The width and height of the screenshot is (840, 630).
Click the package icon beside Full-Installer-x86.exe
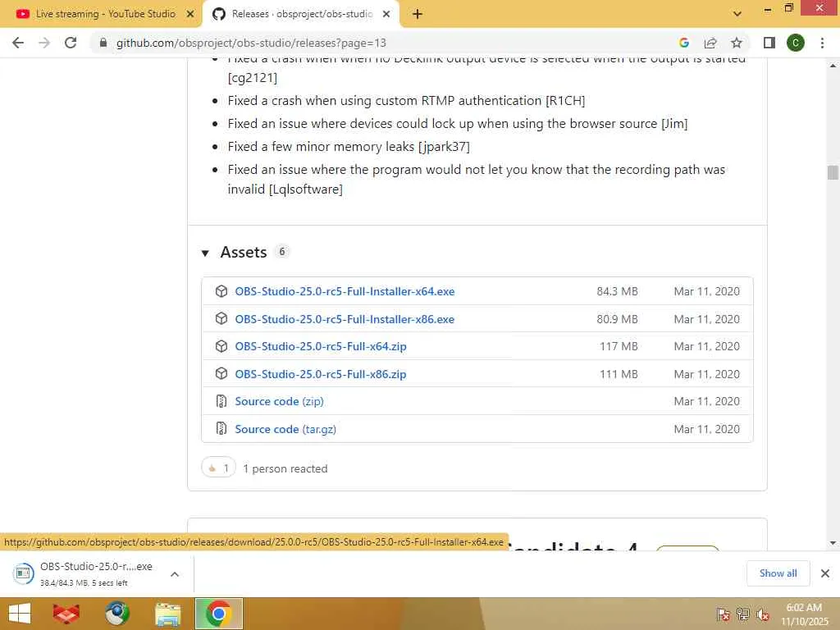click(221, 319)
